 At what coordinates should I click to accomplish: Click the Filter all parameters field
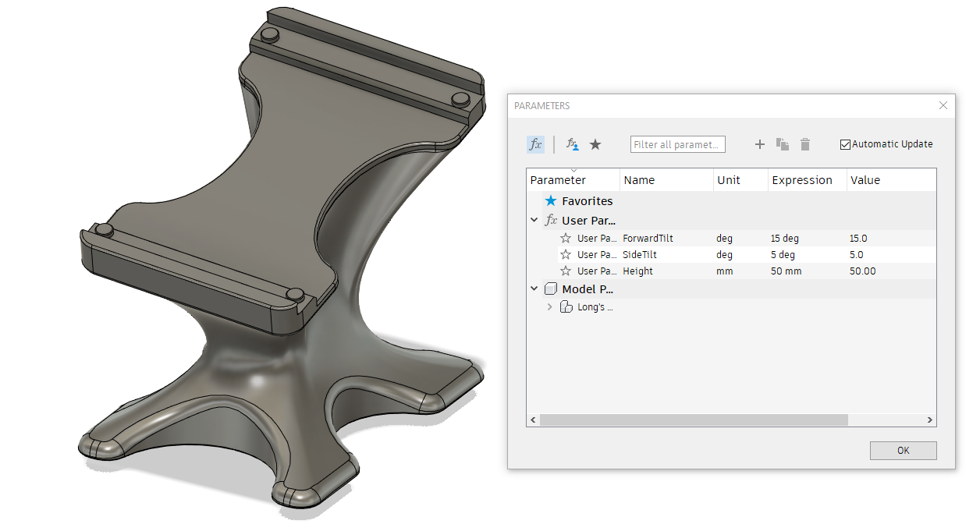click(x=677, y=144)
